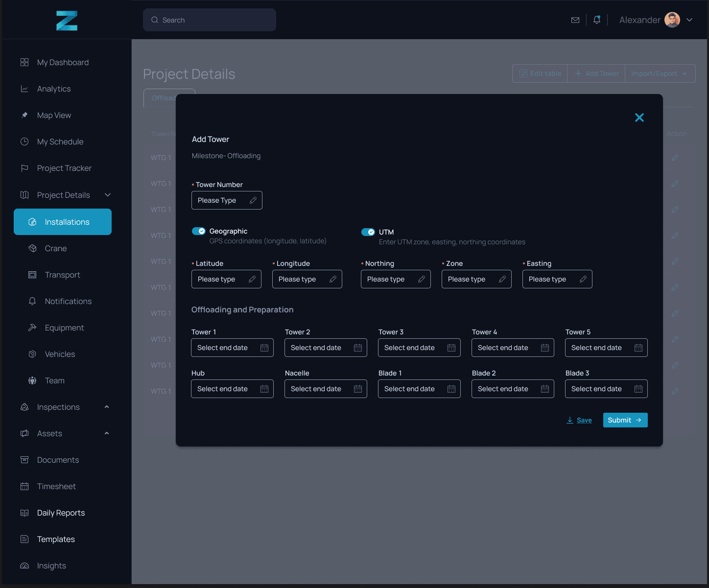Open Documents page
This screenshot has height=588, width=709.
coord(58,460)
